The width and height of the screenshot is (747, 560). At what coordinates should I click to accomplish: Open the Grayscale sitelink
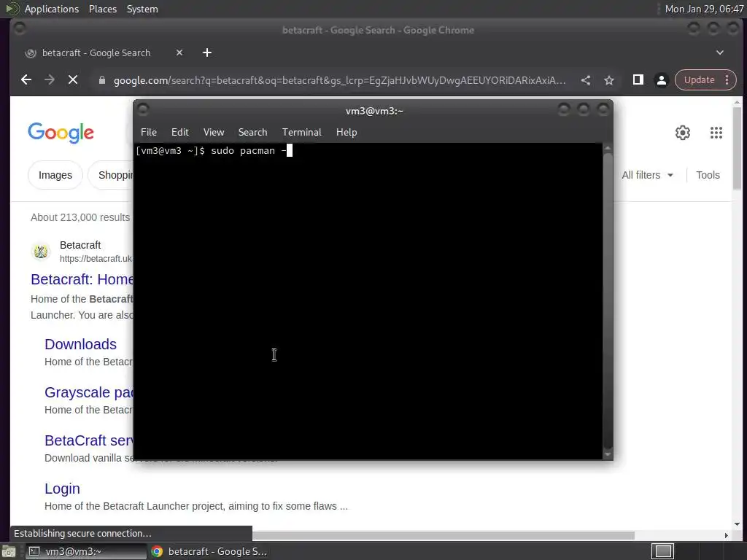point(88,392)
